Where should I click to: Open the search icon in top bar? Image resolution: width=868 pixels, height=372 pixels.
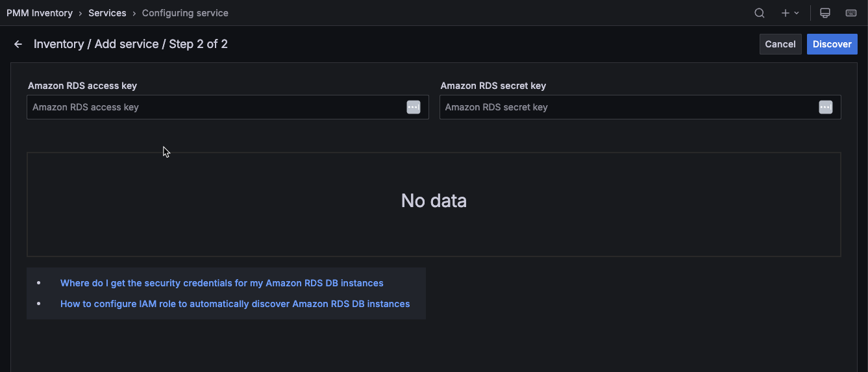point(759,13)
